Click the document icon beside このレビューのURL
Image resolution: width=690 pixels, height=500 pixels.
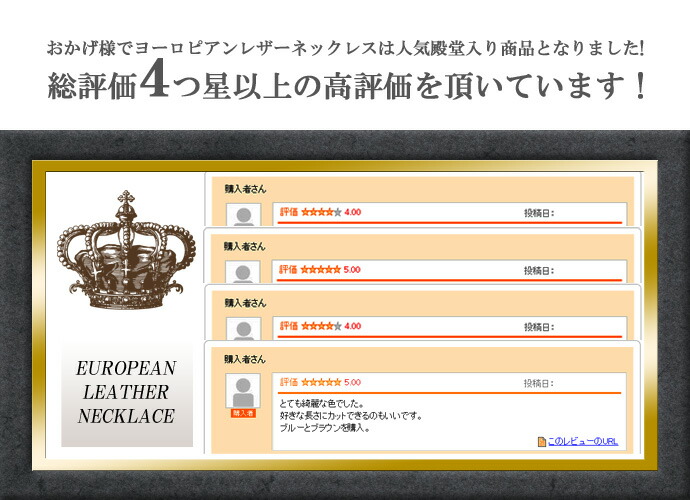click(x=541, y=441)
